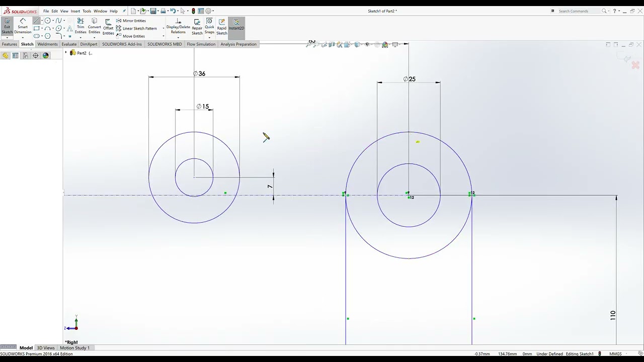This screenshot has height=362, width=644.
Task: Pick the Corner Rectangle tool
Action: (36, 29)
